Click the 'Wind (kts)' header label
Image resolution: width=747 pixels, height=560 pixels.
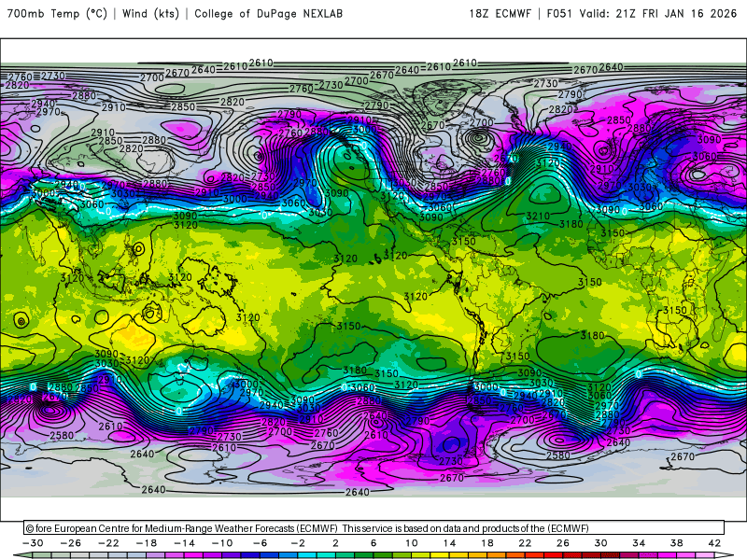point(150,13)
